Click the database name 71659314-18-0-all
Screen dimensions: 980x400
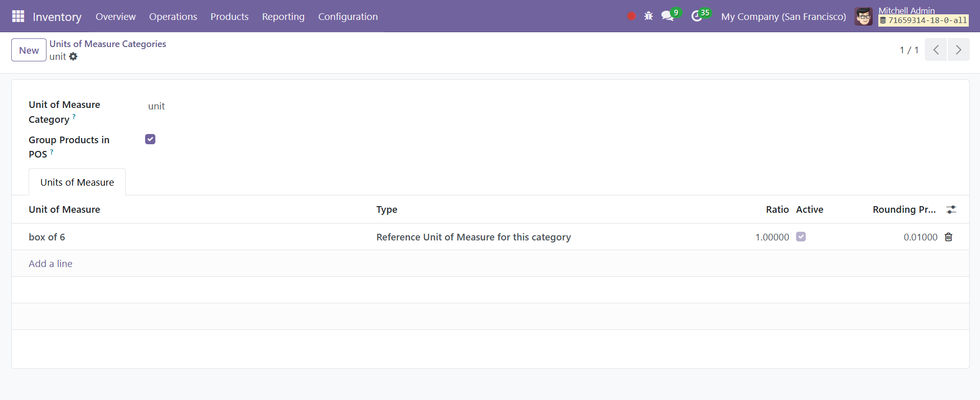point(924,20)
